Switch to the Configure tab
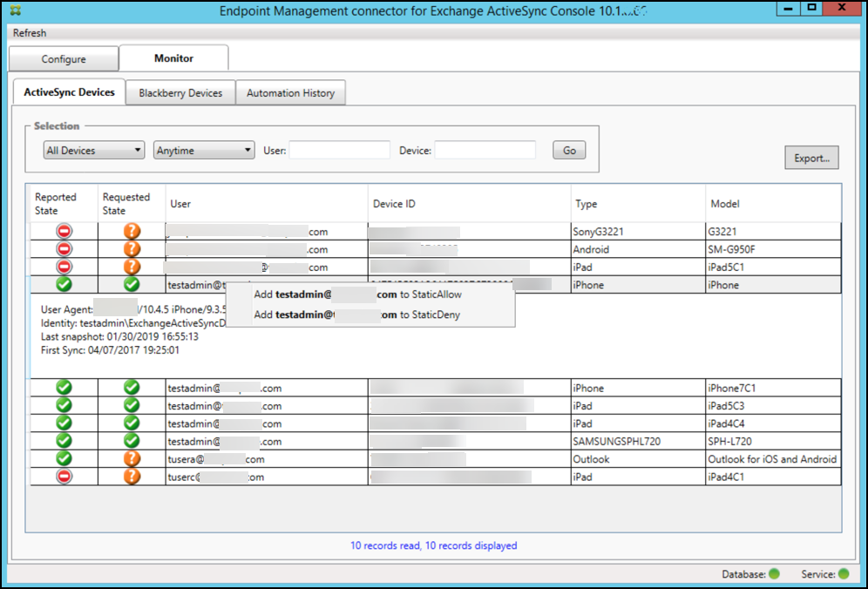 point(64,59)
